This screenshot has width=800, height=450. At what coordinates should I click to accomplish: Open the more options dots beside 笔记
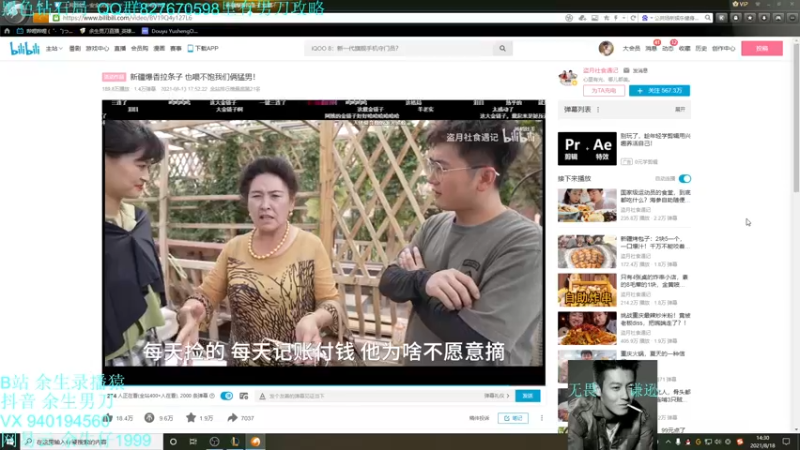click(x=542, y=418)
